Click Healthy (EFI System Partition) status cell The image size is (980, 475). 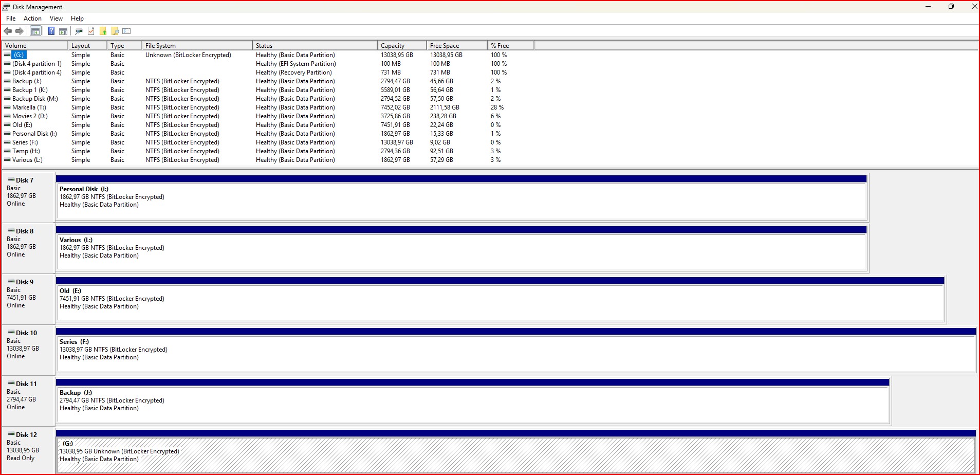pos(296,64)
